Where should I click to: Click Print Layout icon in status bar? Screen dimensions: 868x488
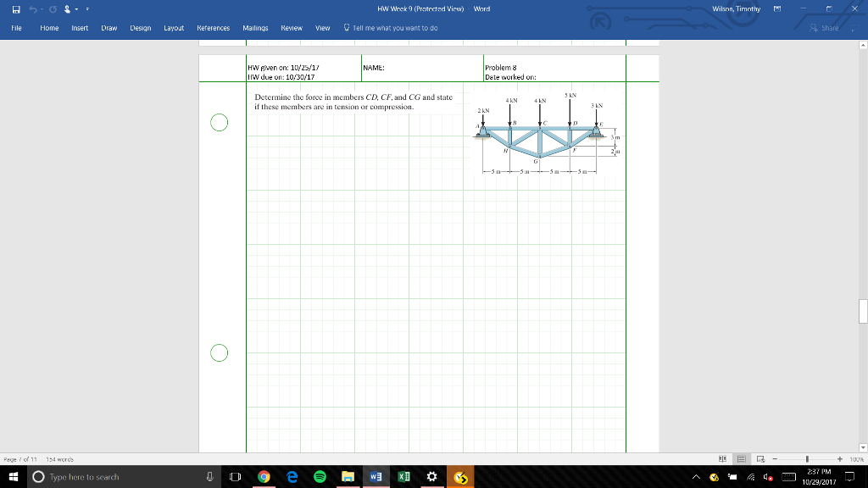coord(741,458)
